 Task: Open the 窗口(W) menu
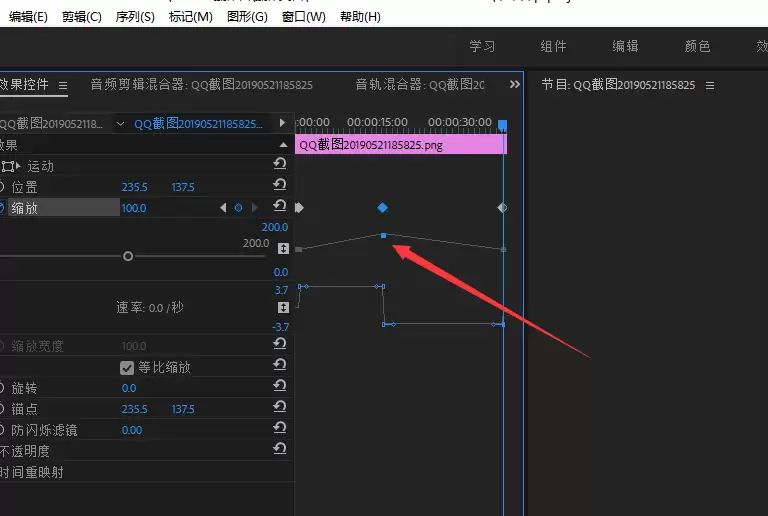pyautogui.click(x=304, y=17)
